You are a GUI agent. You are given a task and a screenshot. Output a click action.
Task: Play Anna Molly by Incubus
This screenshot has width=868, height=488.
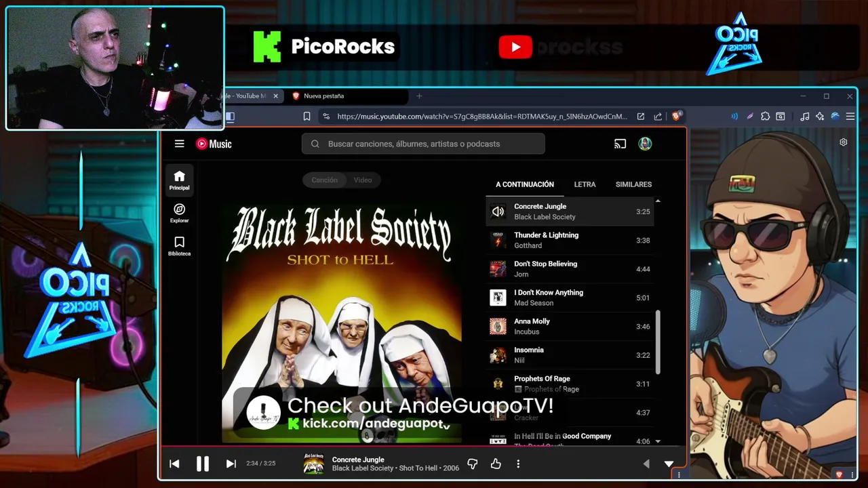[x=570, y=326]
